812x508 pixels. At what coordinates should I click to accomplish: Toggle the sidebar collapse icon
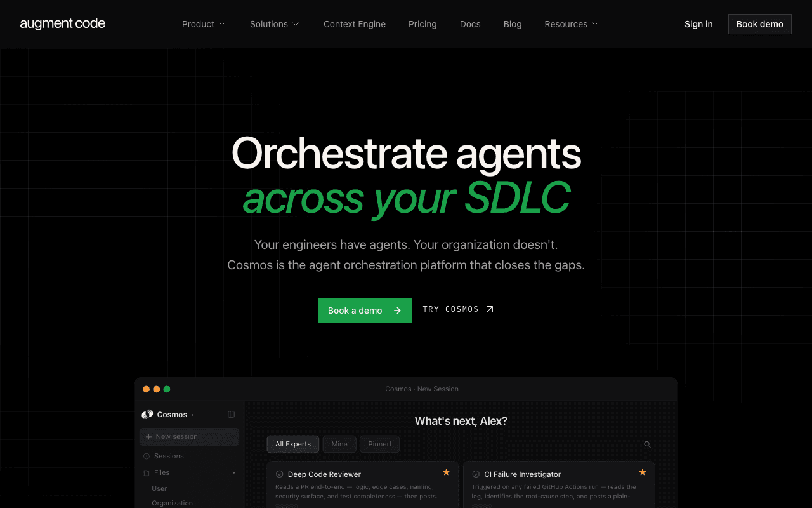tap(231, 414)
